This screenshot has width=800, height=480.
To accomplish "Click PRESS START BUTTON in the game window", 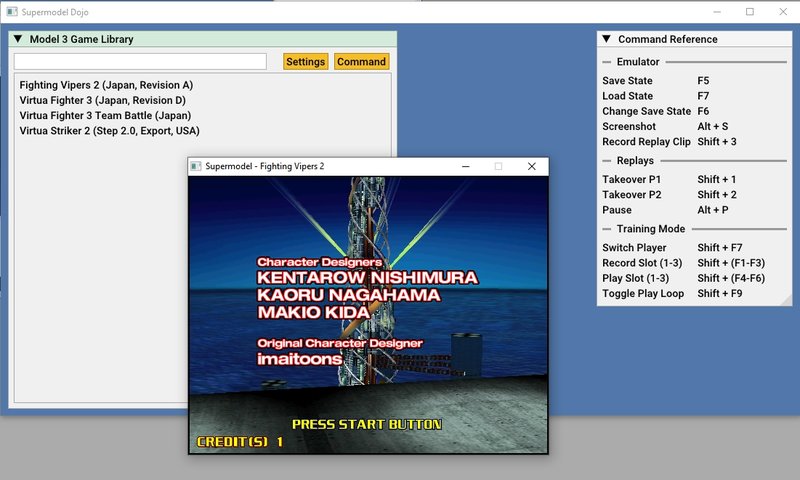I will (367, 424).
